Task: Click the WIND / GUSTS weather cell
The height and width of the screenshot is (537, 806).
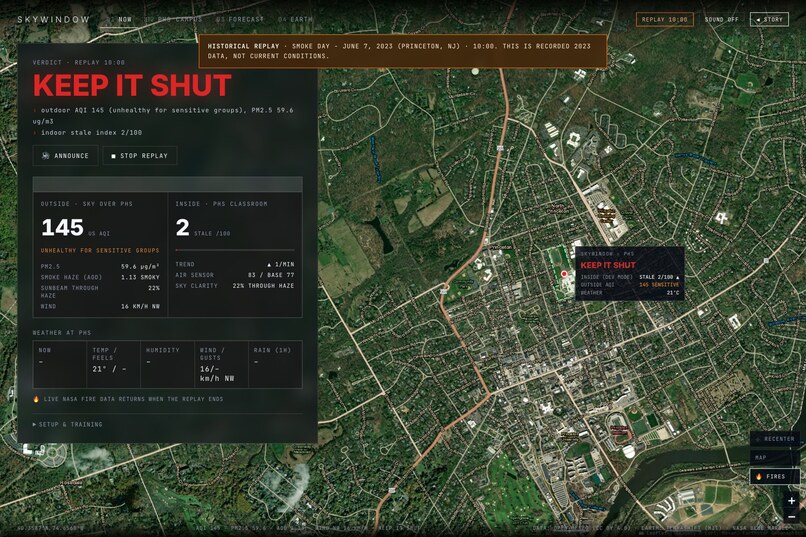Action: tap(222, 364)
